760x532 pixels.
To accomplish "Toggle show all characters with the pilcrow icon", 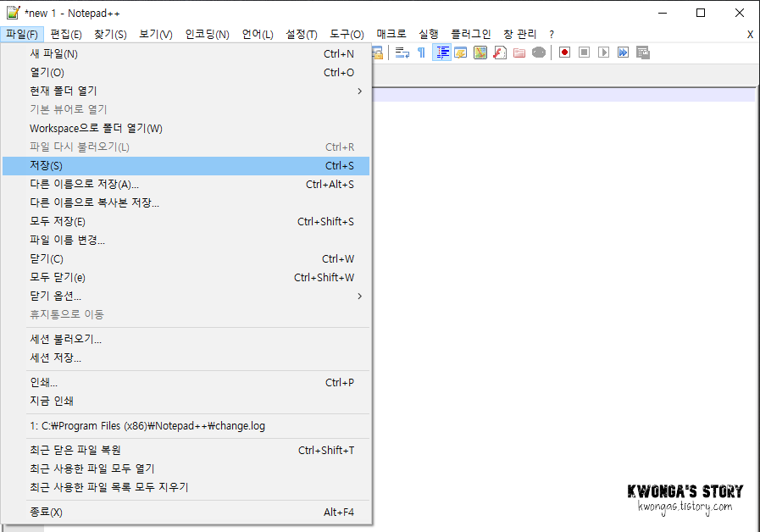I will click(x=421, y=52).
